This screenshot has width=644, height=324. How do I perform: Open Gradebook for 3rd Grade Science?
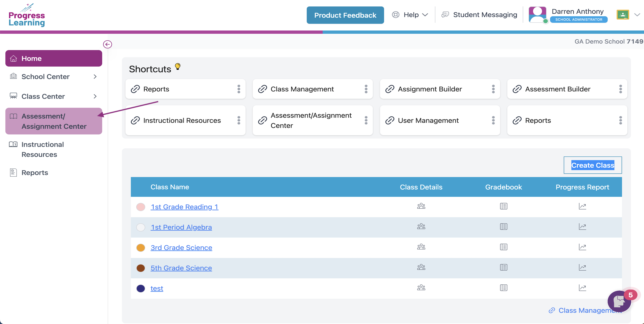click(504, 247)
